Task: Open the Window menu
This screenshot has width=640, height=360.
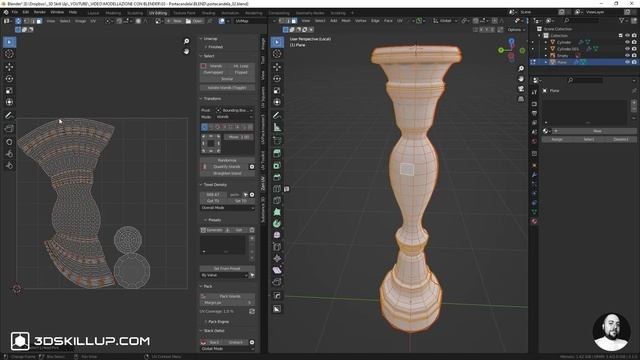Action: point(57,12)
